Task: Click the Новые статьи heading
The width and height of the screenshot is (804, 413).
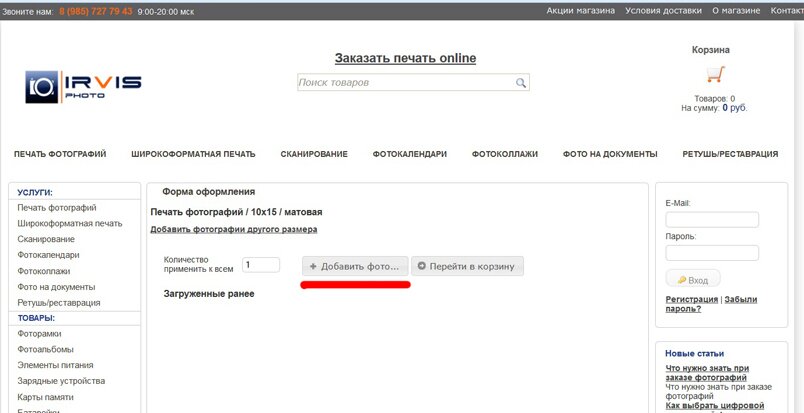Action: coord(695,353)
